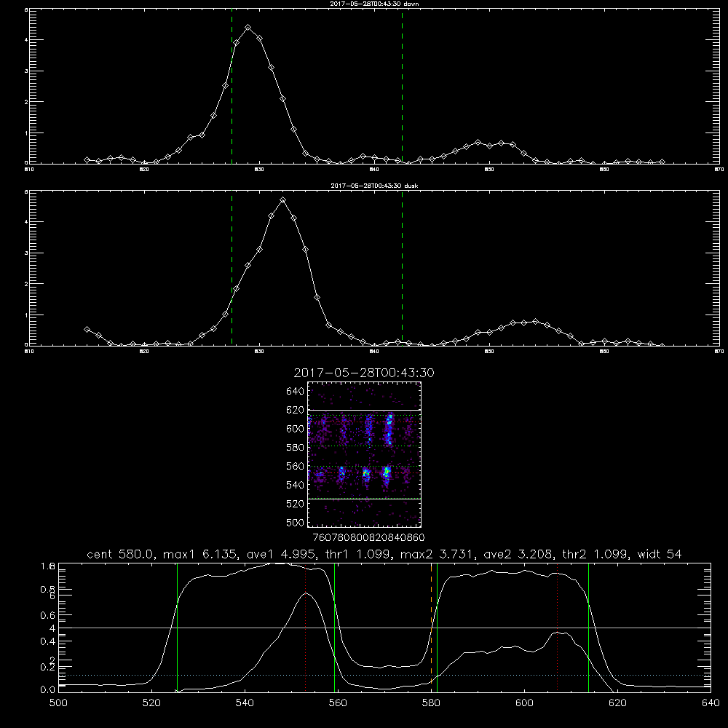Click the bottom plot x-axis label '600'
This screenshot has height=728, width=728.
[524, 703]
